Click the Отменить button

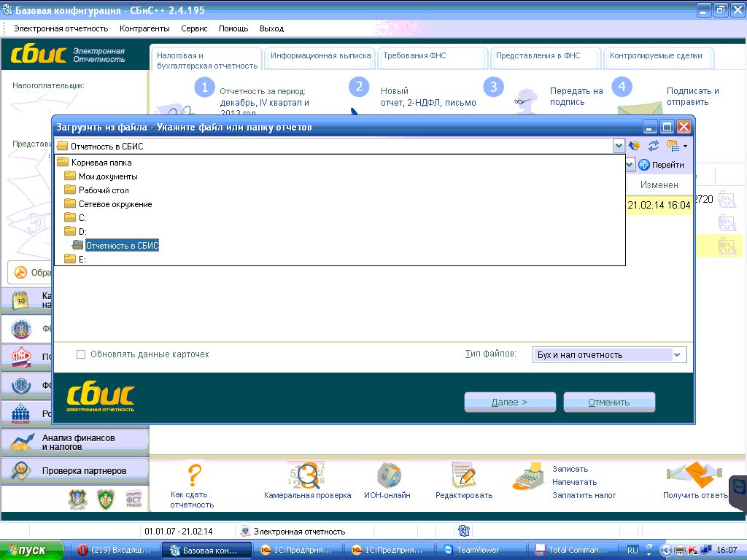(609, 402)
